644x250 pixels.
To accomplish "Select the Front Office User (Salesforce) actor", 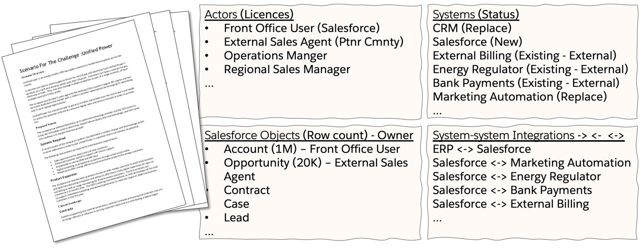I will click(301, 28).
